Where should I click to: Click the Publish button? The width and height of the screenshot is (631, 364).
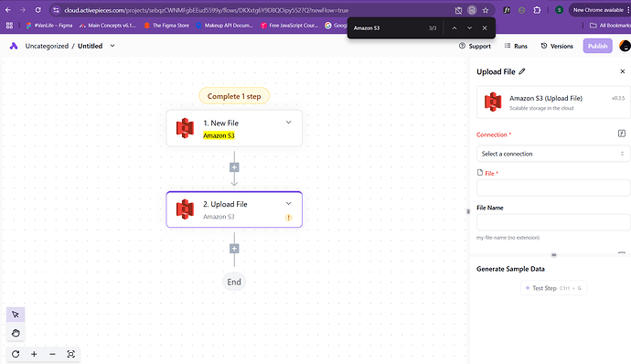[597, 46]
